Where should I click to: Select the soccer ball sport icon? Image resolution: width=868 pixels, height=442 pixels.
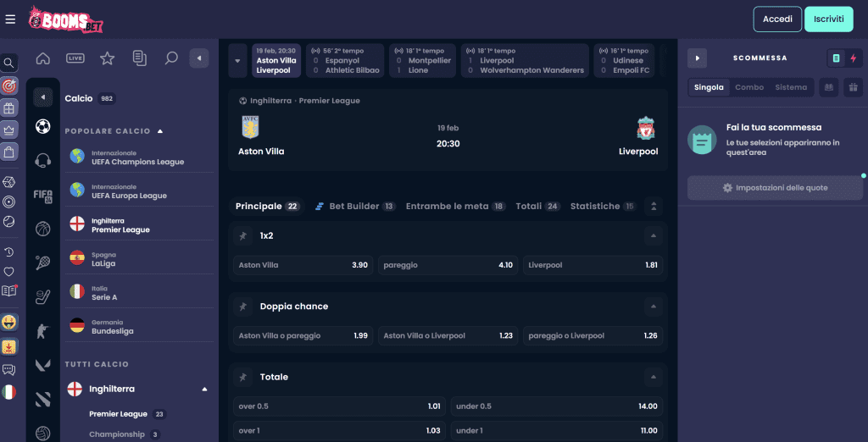click(x=42, y=127)
